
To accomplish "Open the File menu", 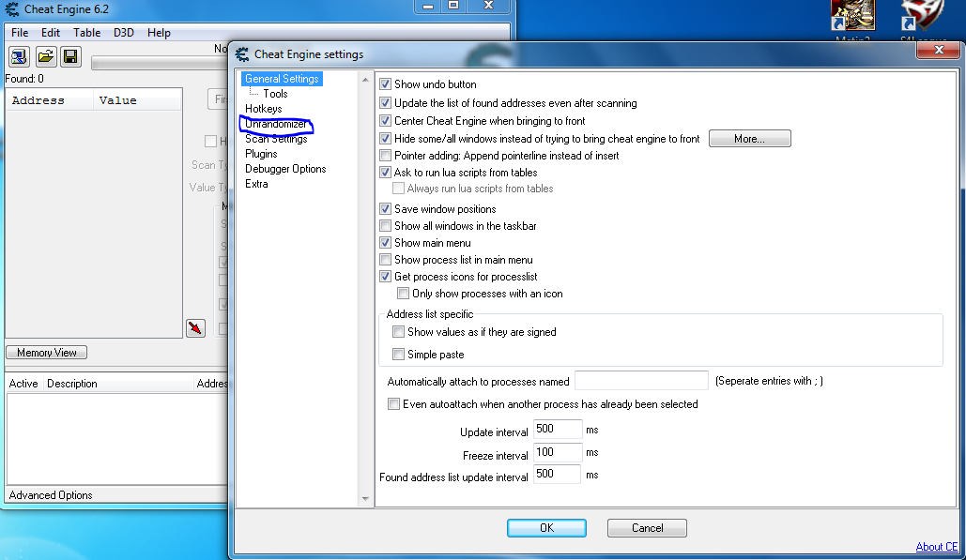I will point(20,33).
